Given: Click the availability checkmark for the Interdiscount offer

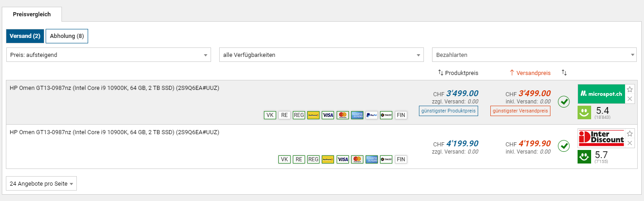Looking at the screenshot, I should pos(564,146).
